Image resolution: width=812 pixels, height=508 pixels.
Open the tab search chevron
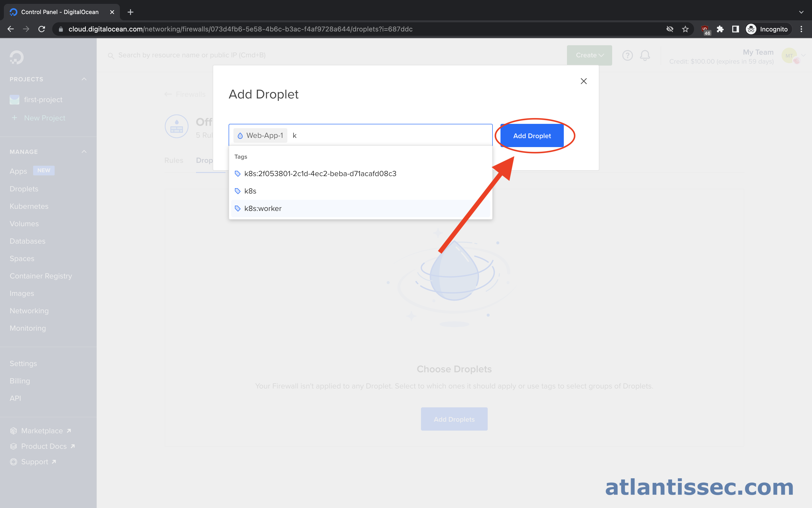[801, 12]
